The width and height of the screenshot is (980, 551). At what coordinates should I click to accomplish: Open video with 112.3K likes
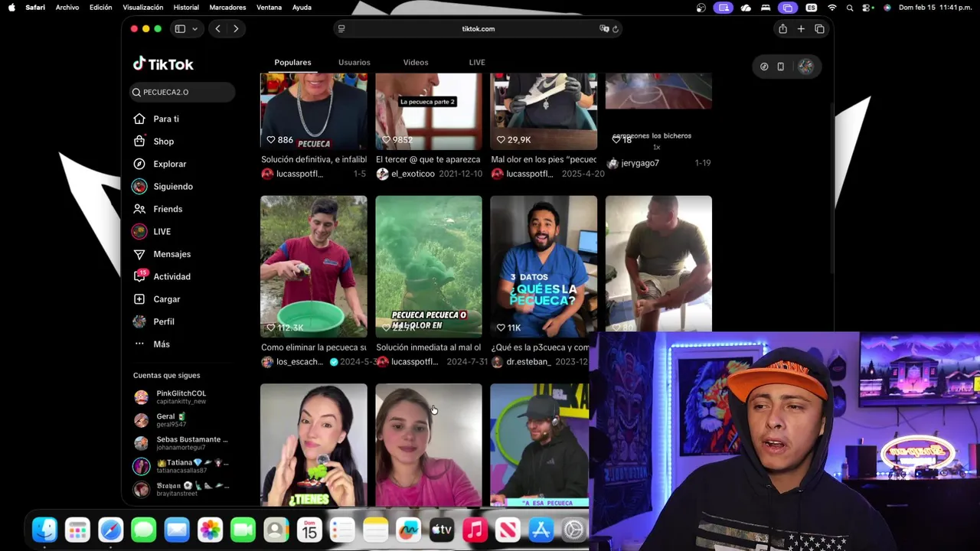pos(314,266)
